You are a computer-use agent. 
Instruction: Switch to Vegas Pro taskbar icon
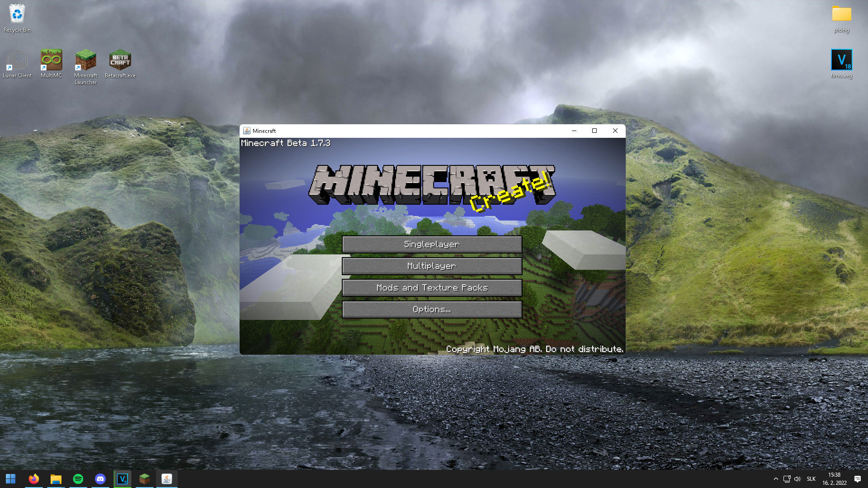pos(122,479)
